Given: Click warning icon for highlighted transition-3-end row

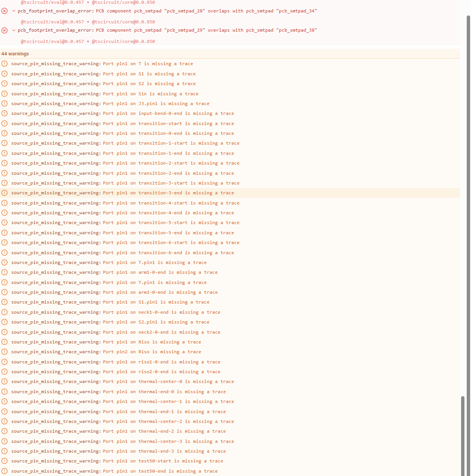Looking at the screenshot, I should point(5,193).
